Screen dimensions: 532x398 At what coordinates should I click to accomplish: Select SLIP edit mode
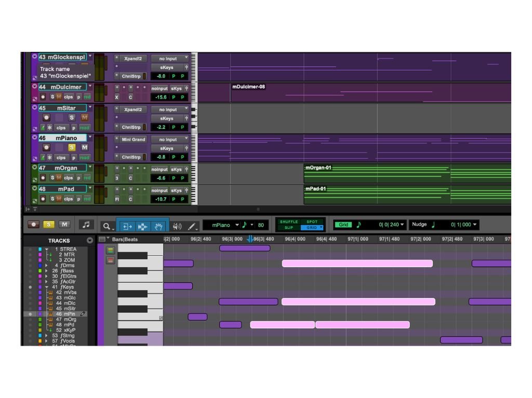coord(289,227)
